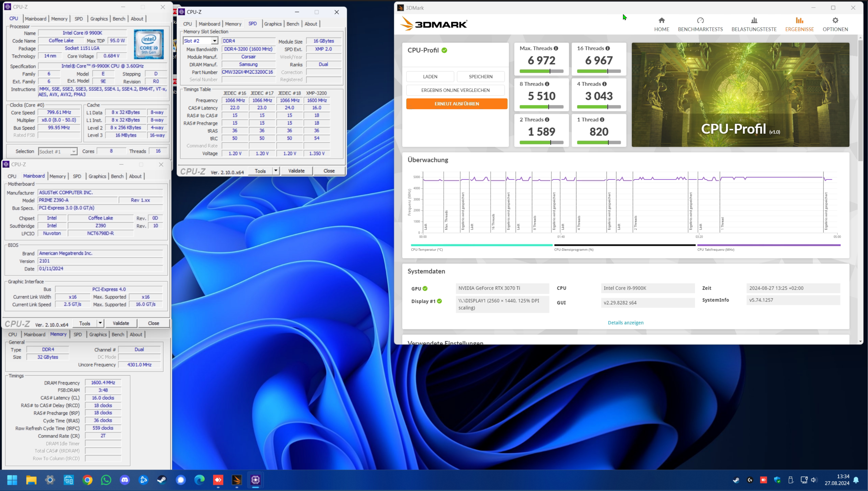
Task: Click Intel Core i9 logo in CPU-Z
Action: pyautogui.click(x=149, y=44)
